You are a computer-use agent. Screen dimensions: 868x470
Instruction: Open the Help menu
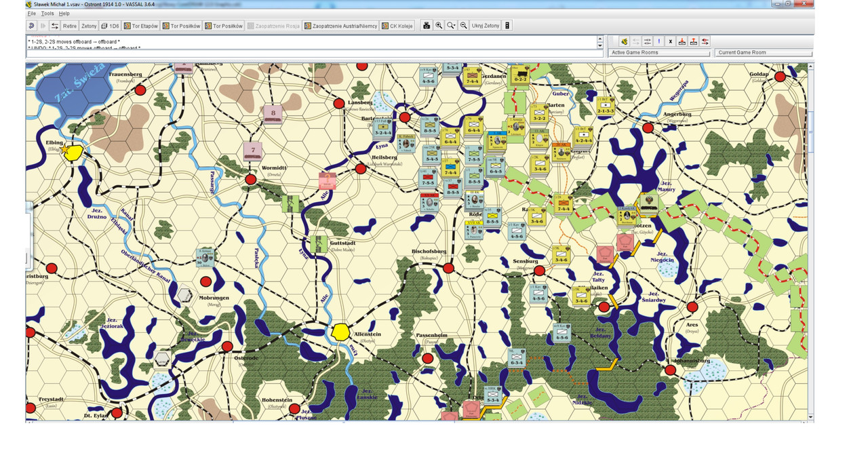[x=64, y=14]
